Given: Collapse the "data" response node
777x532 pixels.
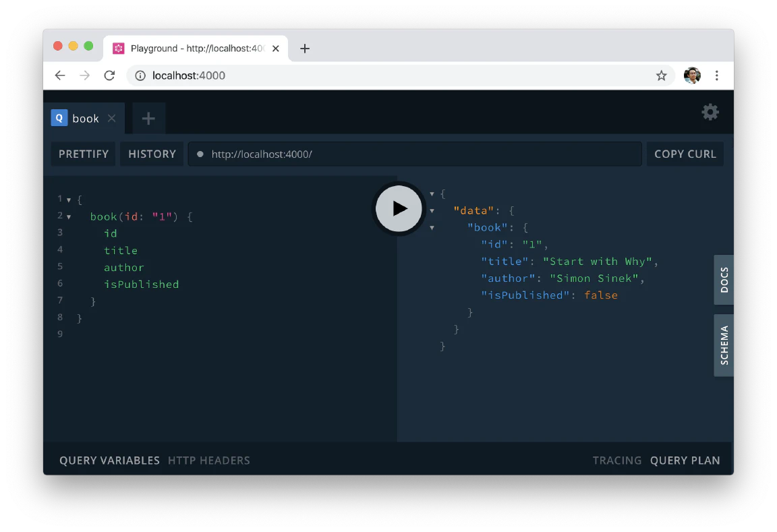Looking at the screenshot, I should click(x=432, y=211).
